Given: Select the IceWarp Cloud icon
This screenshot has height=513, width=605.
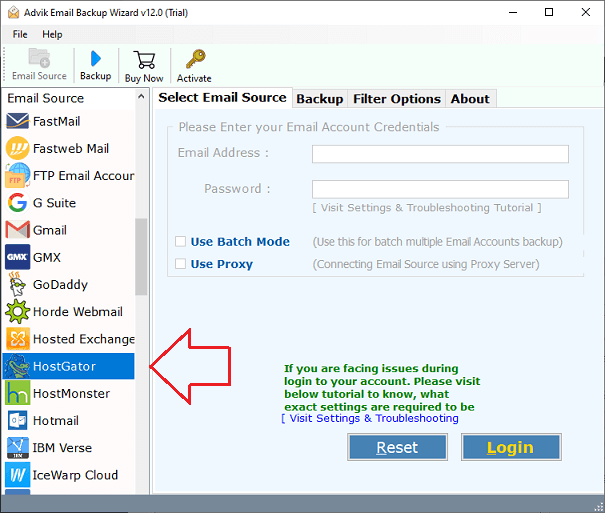Looking at the screenshot, I should pos(17,475).
